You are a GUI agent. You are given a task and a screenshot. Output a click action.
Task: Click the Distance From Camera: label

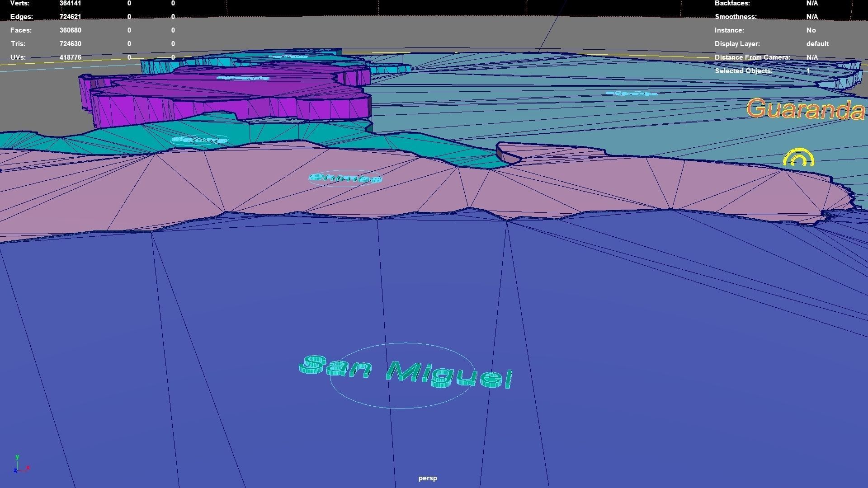(752, 57)
